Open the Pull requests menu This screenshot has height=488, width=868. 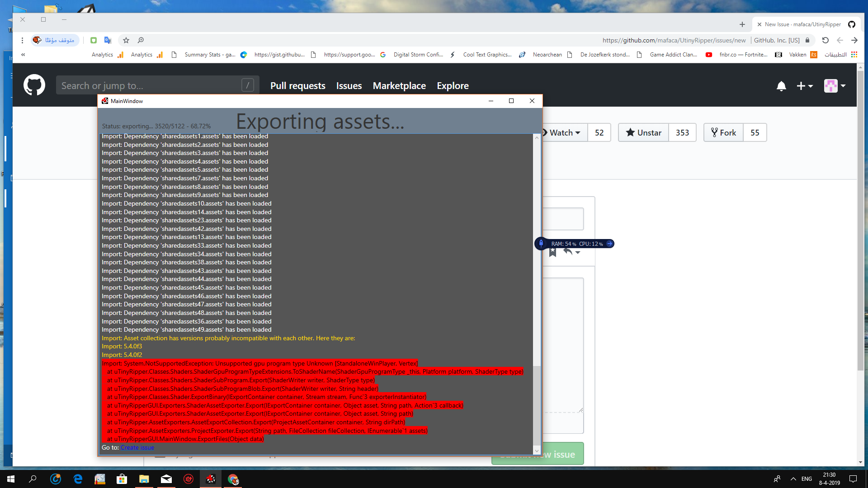(297, 85)
